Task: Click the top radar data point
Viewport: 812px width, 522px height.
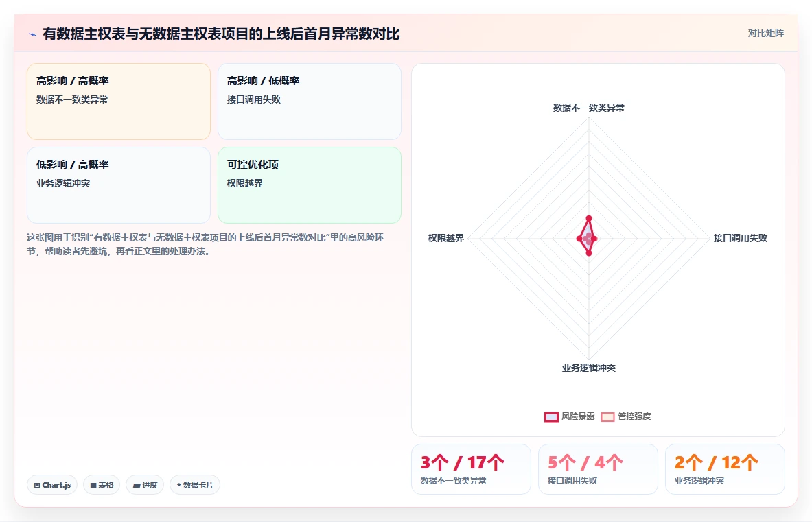Action: pyautogui.click(x=589, y=218)
